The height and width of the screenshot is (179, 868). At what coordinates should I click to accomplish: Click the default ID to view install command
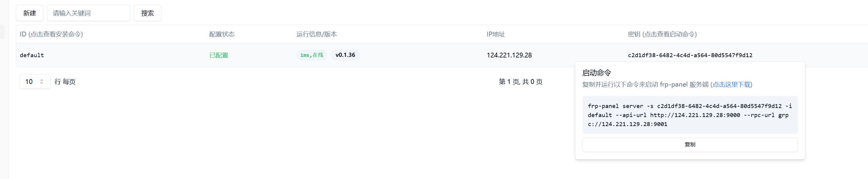[32, 55]
